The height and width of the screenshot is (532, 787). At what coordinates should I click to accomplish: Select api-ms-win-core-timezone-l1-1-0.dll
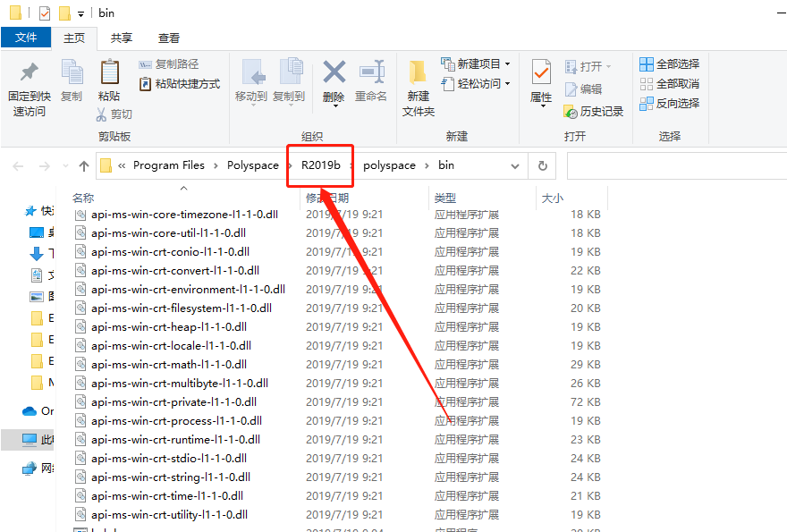pyautogui.click(x=185, y=215)
